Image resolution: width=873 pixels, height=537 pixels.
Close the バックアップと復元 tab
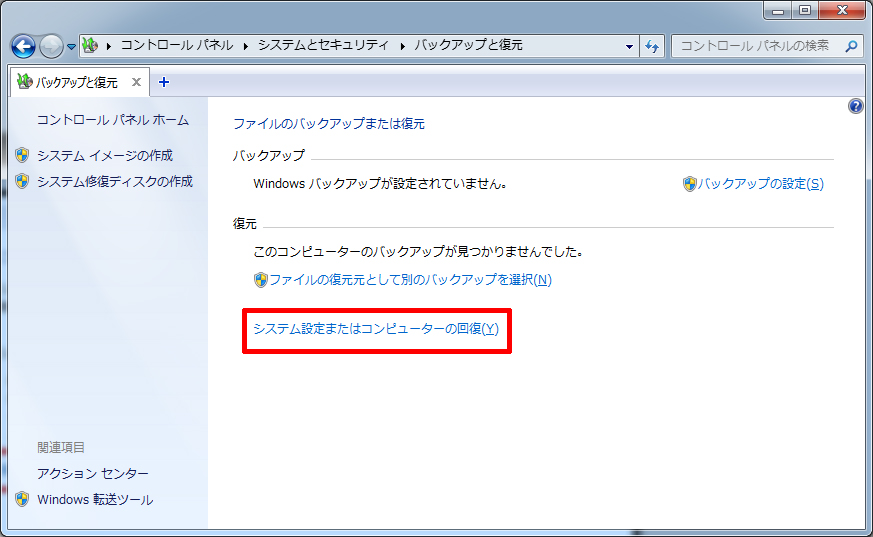click(137, 82)
